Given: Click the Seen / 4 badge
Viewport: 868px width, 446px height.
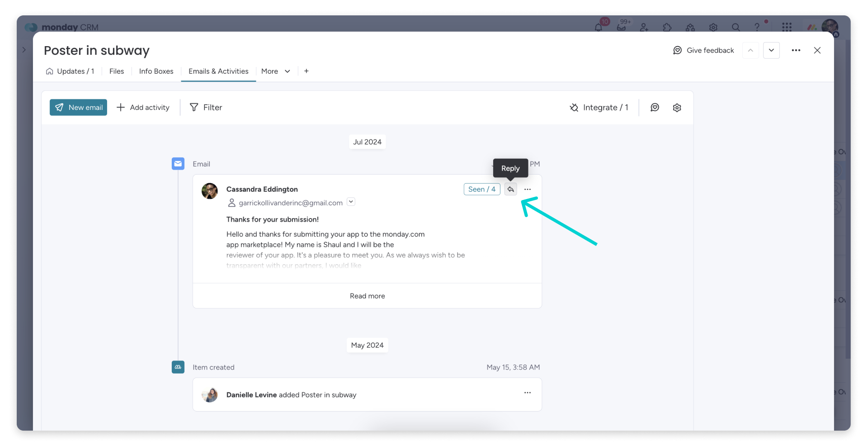Looking at the screenshot, I should pos(481,190).
